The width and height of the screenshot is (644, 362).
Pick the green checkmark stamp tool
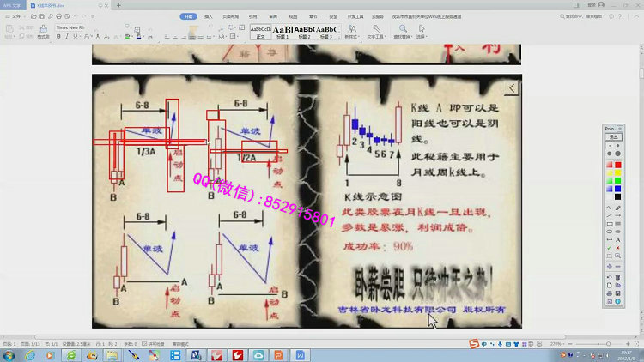tap(607, 247)
